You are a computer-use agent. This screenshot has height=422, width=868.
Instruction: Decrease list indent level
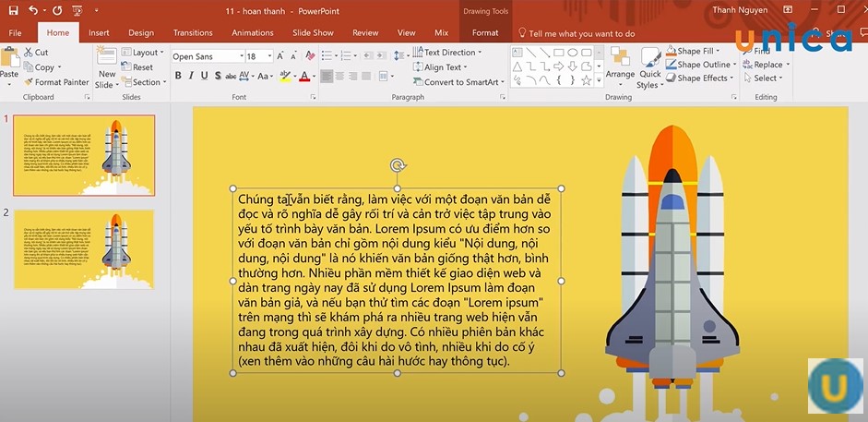(x=367, y=56)
